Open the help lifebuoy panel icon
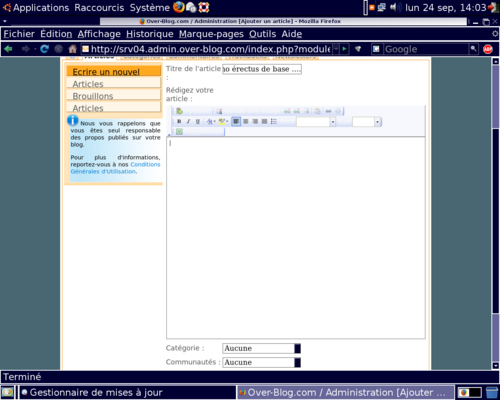This screenshot has height=400, width=500. point(204,7)
